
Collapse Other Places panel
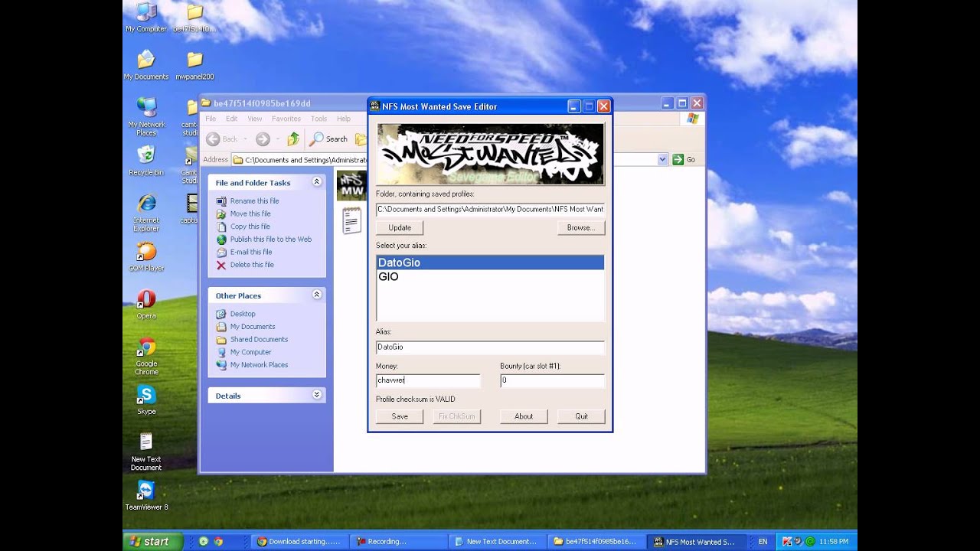(x=316, y=295)
